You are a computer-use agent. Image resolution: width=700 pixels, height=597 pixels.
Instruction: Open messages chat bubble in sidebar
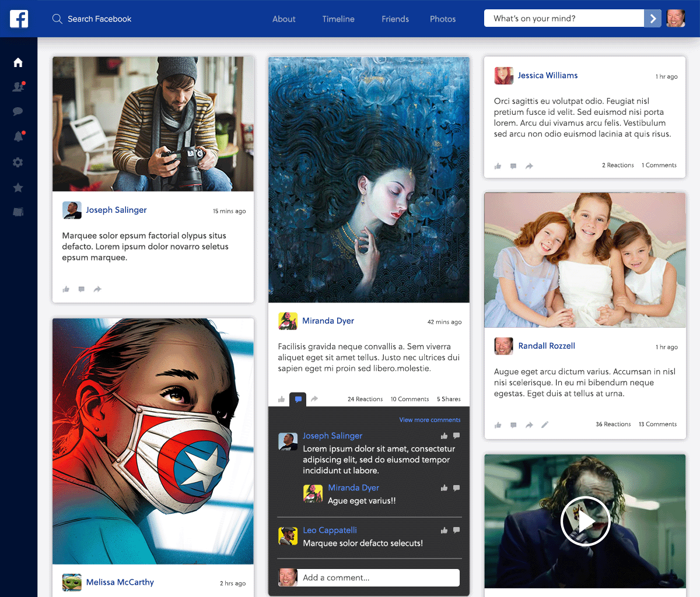pyautogui.click(x=18, y=111)
